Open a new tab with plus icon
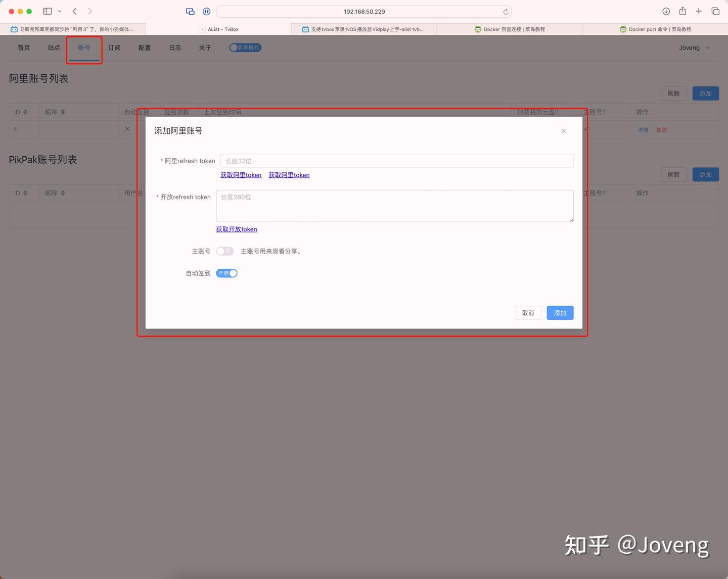728x579 pixels. pos(699,11)
